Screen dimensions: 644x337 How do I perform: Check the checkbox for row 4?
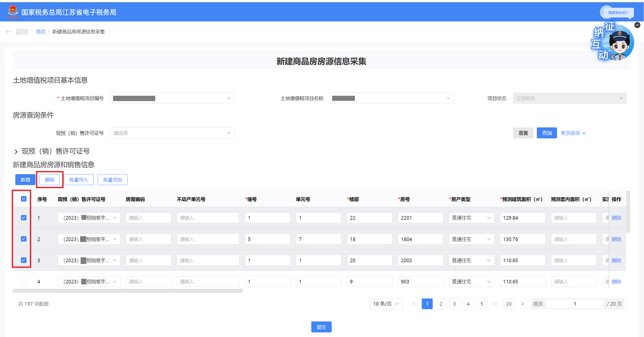[x=24, y=281]
